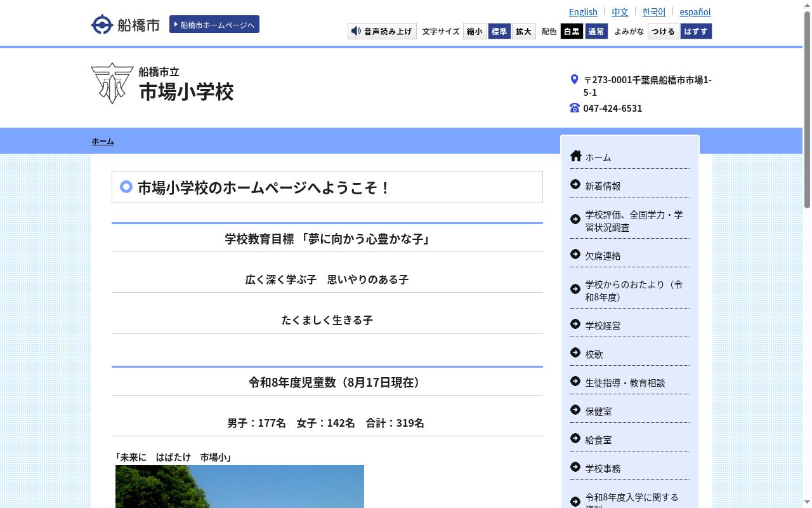
Task: Click the arrow icon beside 欠席連絡
Action: [x=575, y=254]
